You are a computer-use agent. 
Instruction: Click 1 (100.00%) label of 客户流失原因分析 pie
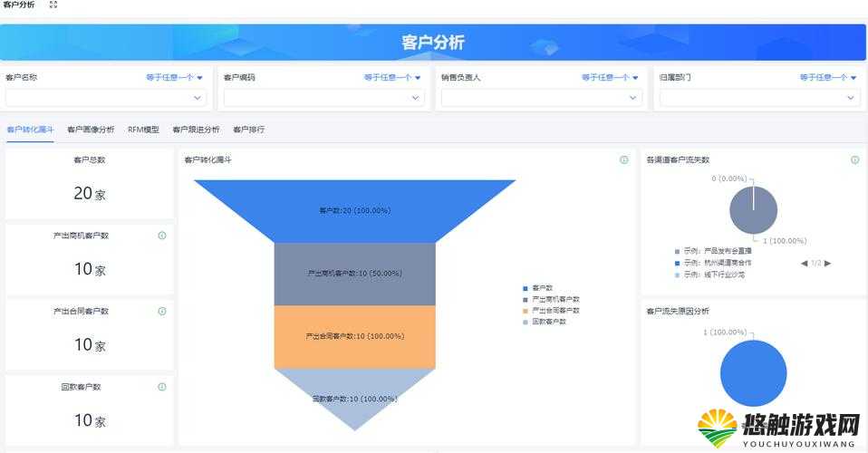pos(725,333)
